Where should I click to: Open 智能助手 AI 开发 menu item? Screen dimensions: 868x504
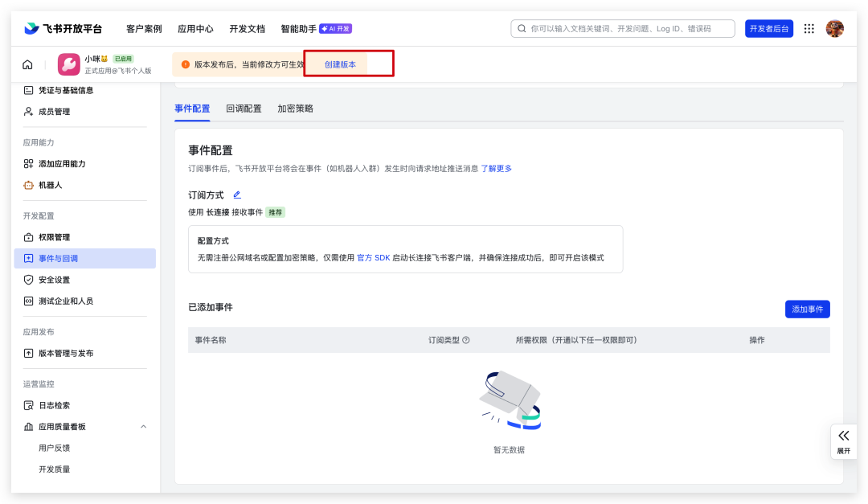click(316, 29)
